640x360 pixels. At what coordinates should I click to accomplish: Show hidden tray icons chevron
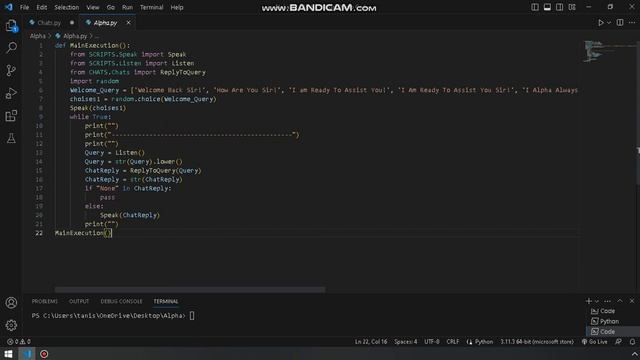pyautogui.click(x=634, y=353)
